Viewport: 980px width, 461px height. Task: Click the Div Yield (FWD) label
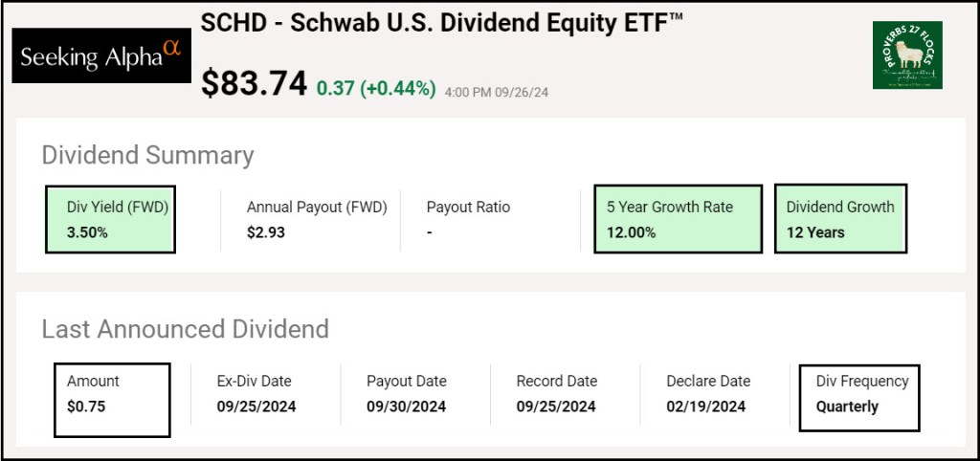(x=118, y=207)
